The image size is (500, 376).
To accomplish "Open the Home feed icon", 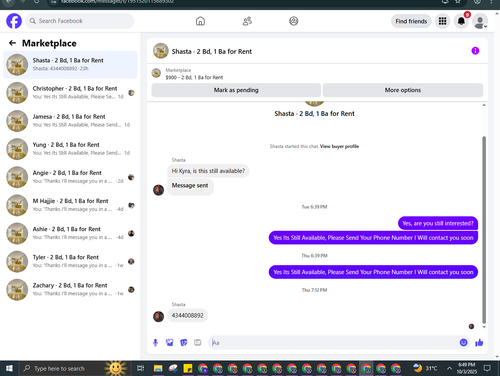I will pyautogui.click(x=200, y=21).
